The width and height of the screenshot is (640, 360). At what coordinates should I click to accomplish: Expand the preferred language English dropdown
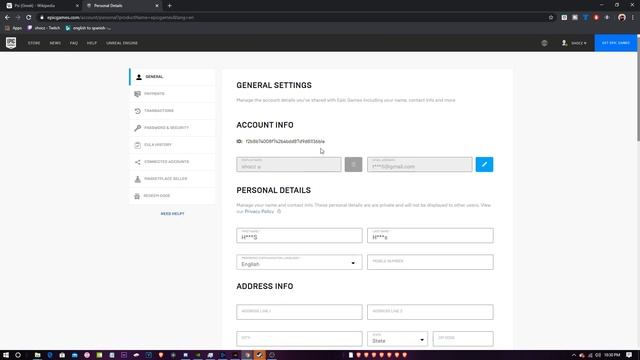coord(299,262)
